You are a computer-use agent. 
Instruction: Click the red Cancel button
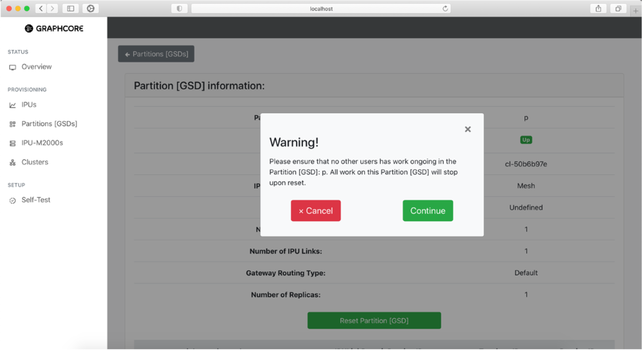[316, 211]
